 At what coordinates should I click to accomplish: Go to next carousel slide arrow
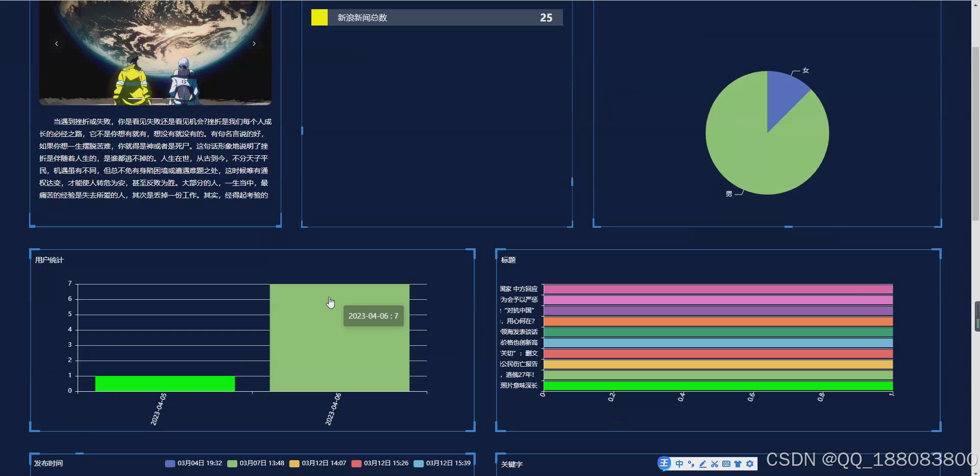click(254, 43)
